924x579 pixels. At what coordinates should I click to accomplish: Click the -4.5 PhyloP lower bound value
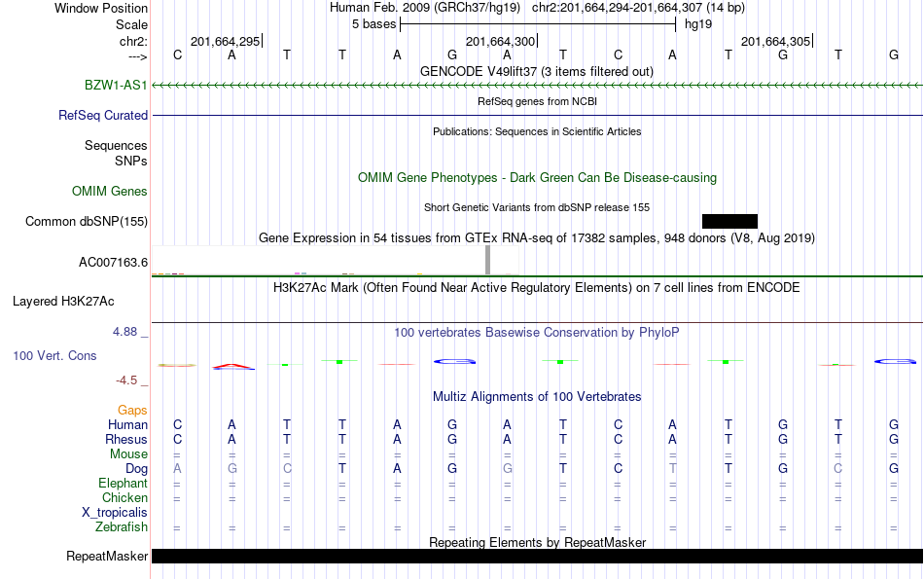pyautogui.click(x=126, y=380)
